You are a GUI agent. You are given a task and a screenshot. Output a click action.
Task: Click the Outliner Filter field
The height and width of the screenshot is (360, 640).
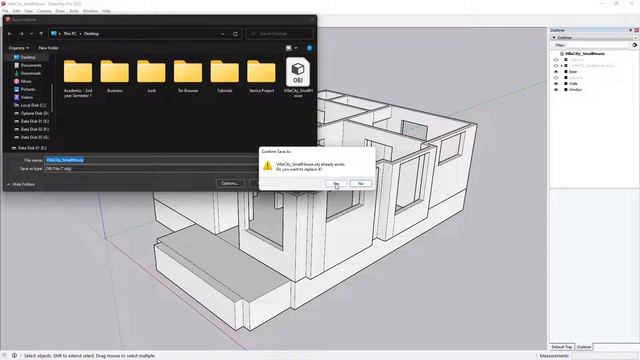point(598,45)
